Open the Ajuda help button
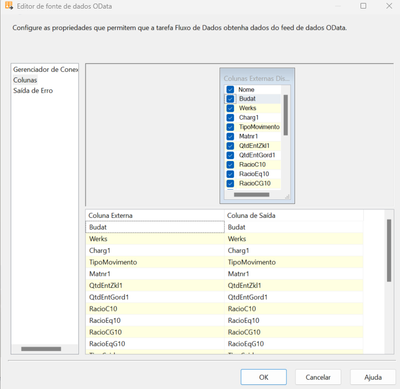The image size is (400, 389). tap(373, 377)
